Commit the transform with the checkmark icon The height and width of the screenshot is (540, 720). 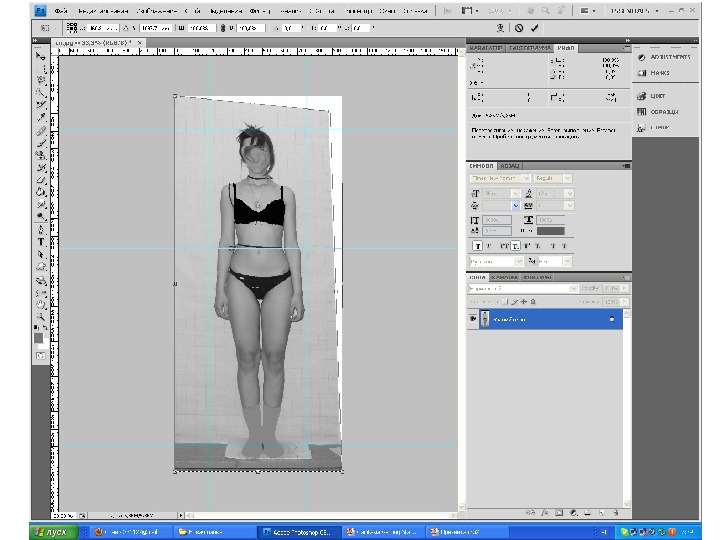click(x=534, y=28)
